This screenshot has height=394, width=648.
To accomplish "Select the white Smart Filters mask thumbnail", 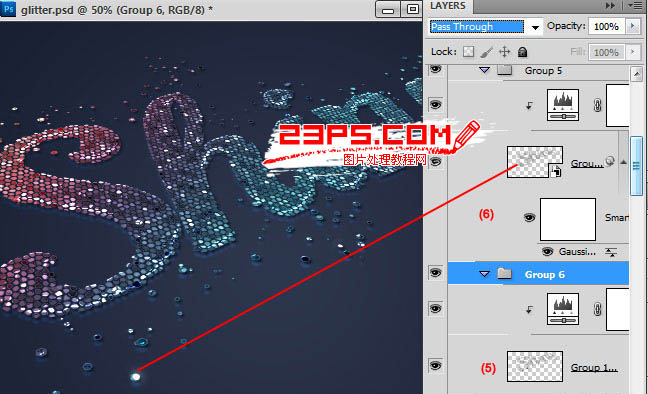I will [568, 219].
